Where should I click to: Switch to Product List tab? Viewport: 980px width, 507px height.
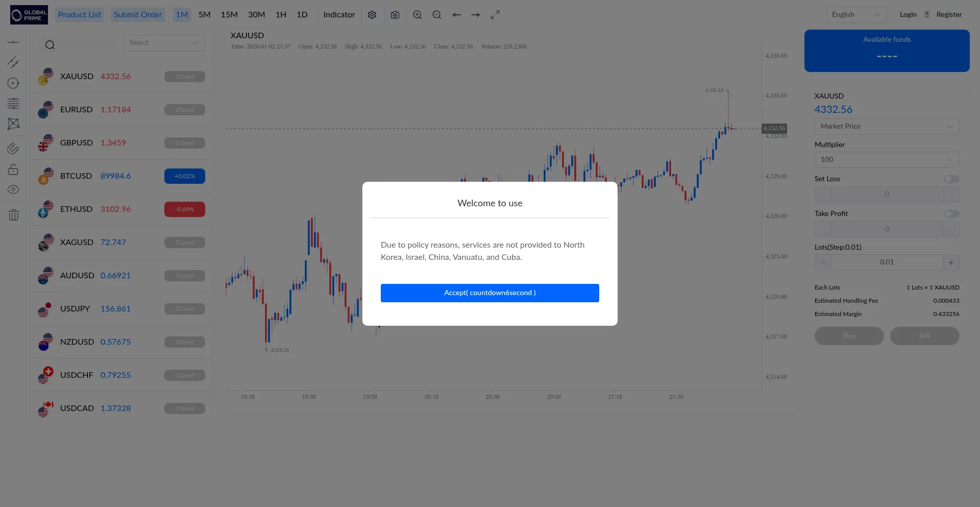80,15
